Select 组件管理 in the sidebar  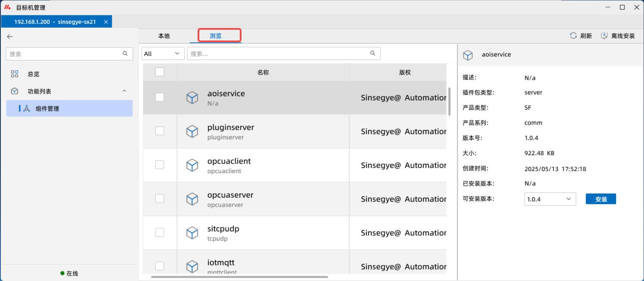click(47, 109)
